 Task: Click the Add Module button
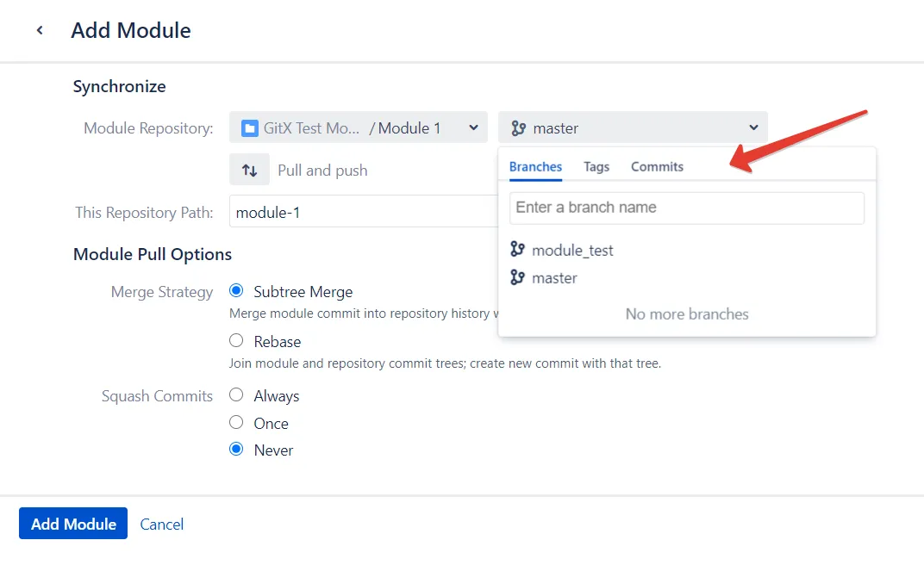click(73, 523)
